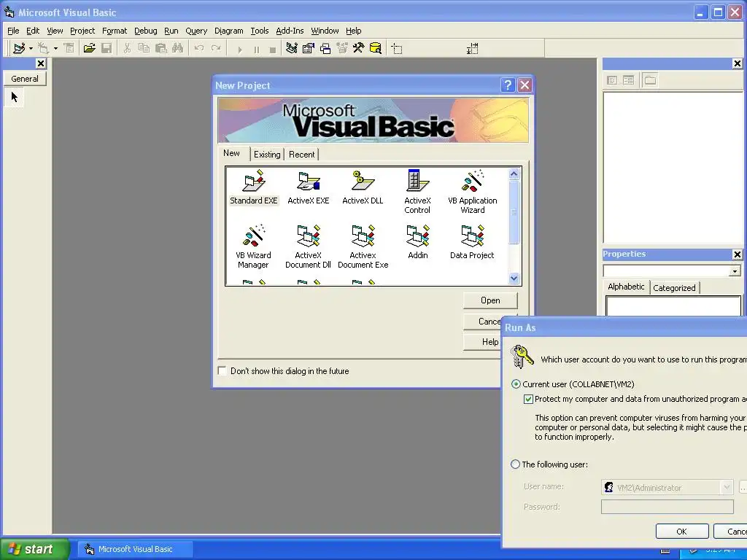The image size is (747, 560).
Task: Open the Properties object dropdown list
Action: [x=735, y=271]
